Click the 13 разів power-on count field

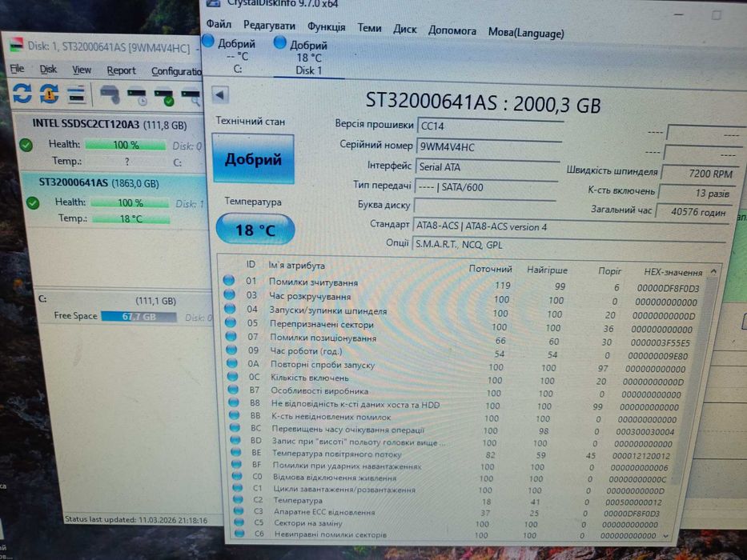click(698, 193)
